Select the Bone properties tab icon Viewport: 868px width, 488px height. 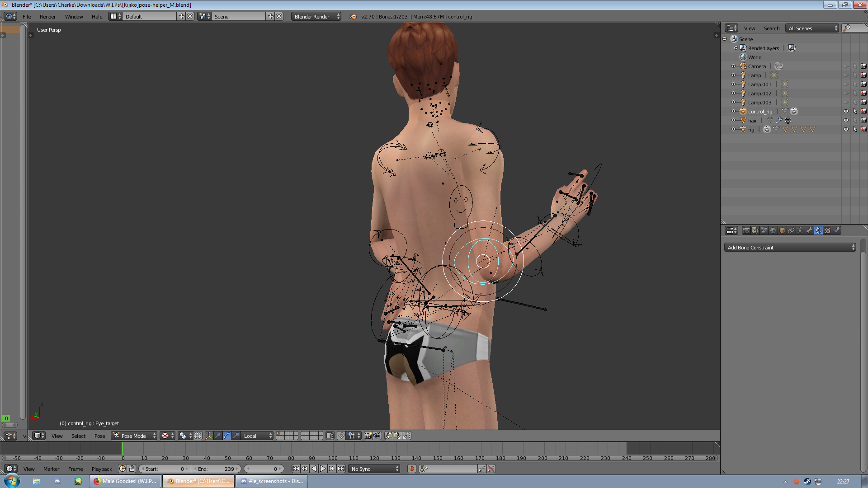(809, 230)
